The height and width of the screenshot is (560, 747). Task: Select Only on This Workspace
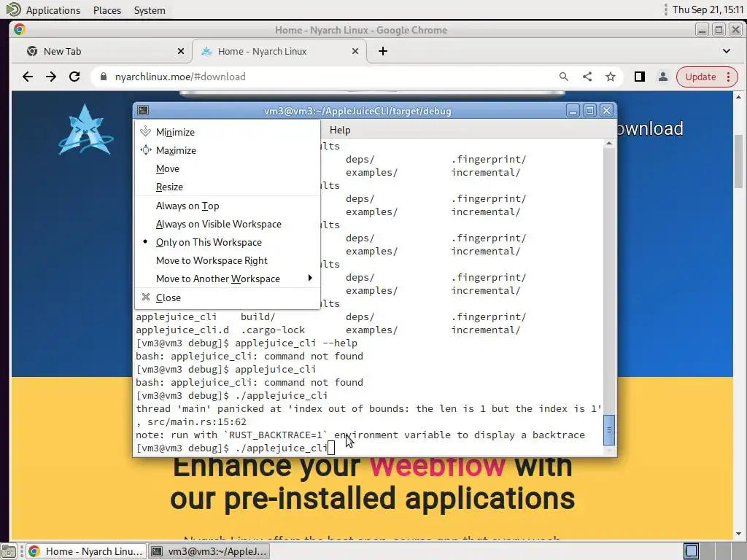coord(228,242)
